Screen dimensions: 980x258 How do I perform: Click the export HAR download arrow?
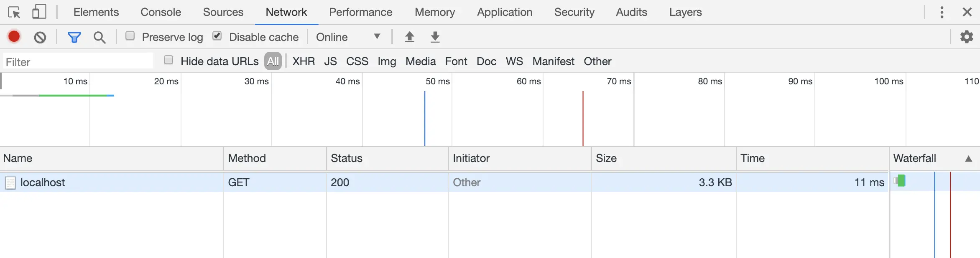(435, 37)
